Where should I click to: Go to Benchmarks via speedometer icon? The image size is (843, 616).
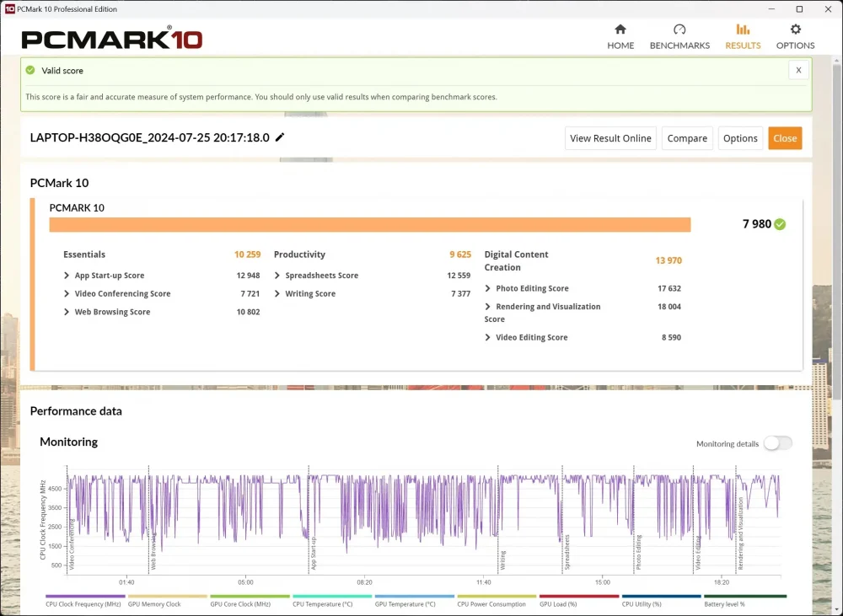[679, 29]
